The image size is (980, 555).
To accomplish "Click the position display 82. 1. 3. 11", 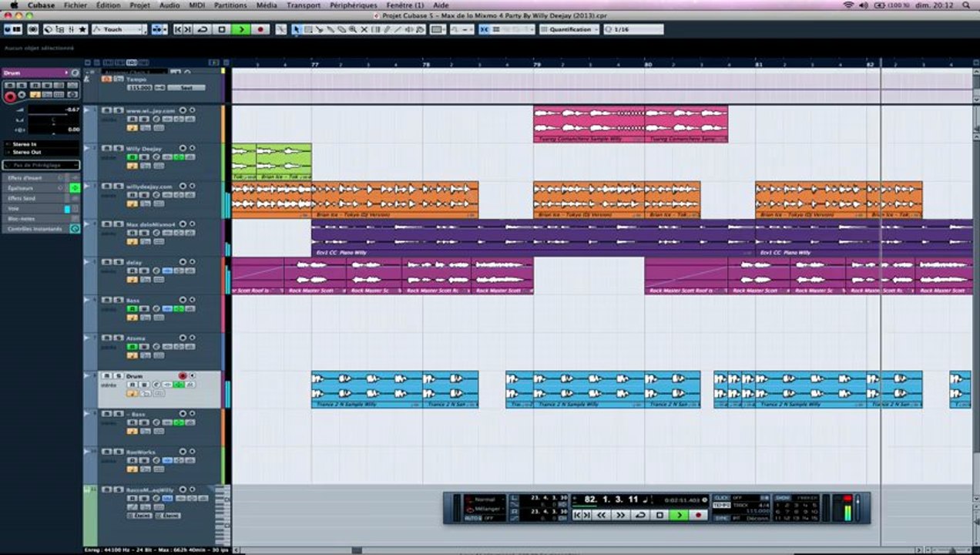I will click(610, 499).
